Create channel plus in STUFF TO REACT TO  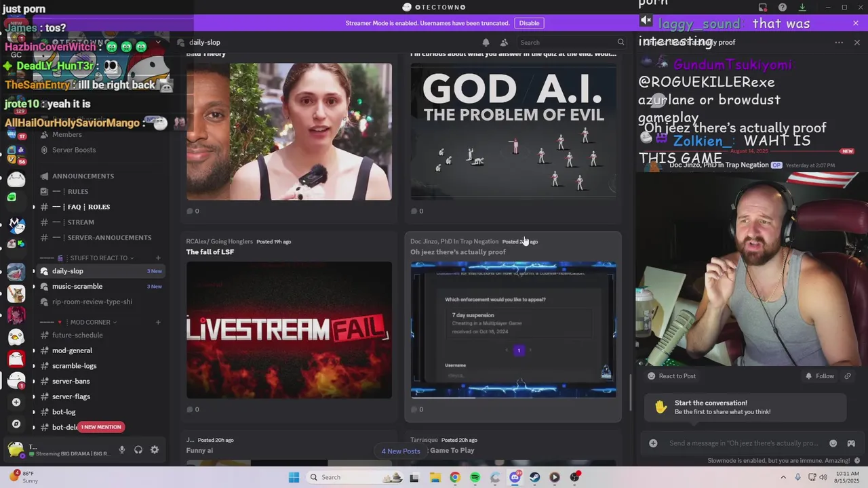tap(158, 258)
